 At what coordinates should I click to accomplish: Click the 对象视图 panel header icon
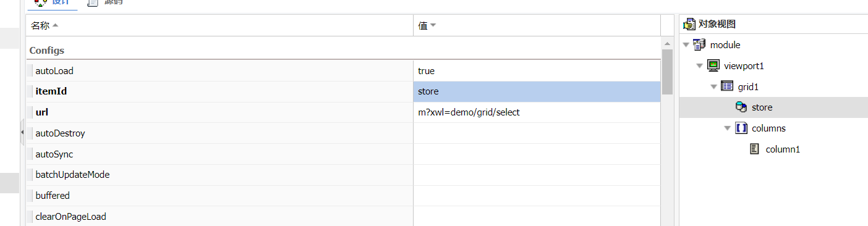coord(689,24)
